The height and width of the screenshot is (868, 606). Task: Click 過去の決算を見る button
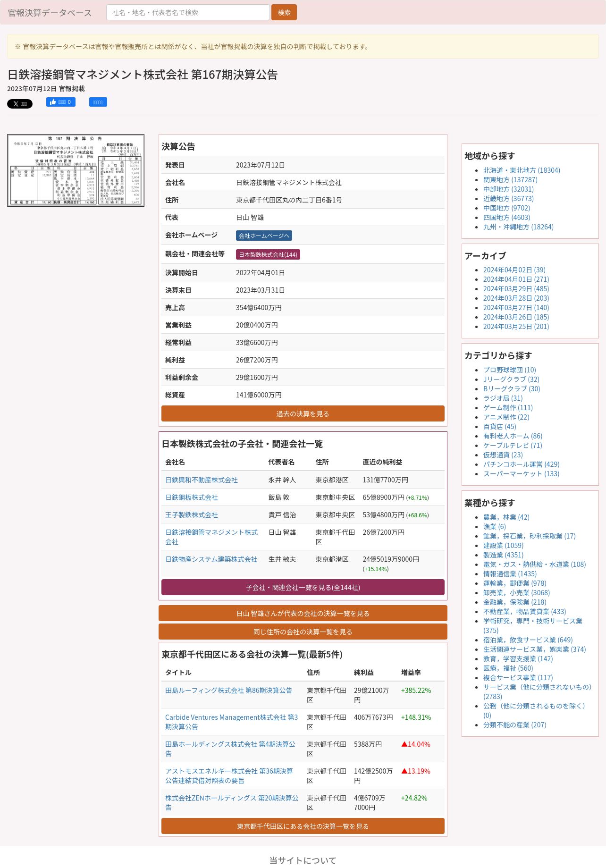[x=303, y=413]
